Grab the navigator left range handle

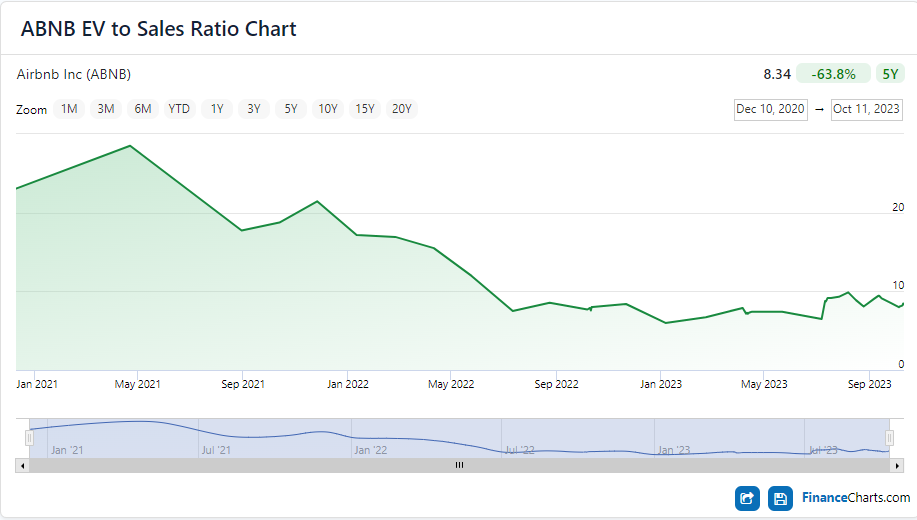29,438
